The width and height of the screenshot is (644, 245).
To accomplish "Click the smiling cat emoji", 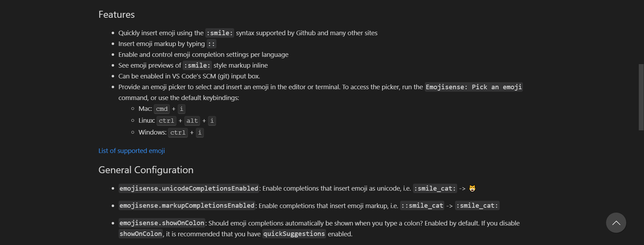I will [473, 188].
